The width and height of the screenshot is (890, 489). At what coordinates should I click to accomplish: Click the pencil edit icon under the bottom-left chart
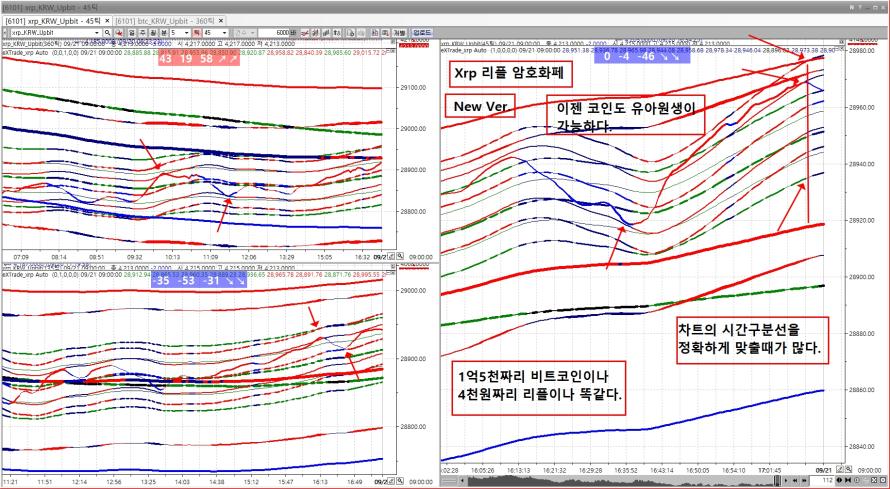point(392,480)
